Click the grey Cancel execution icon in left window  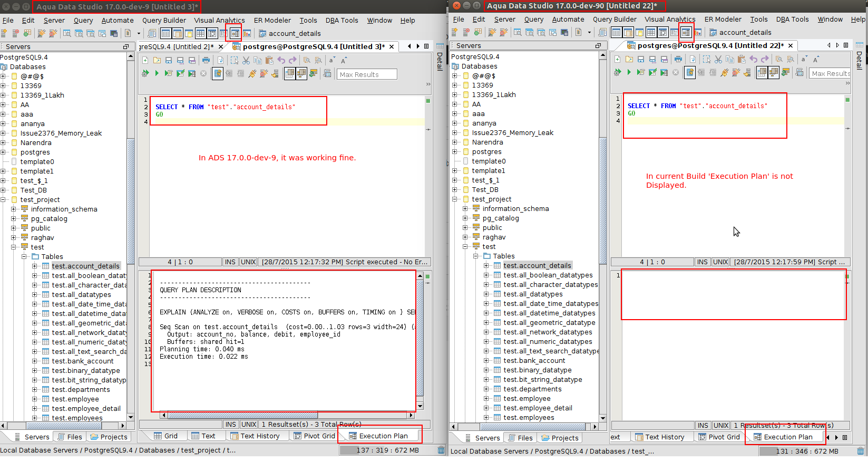tap(203, 73)
